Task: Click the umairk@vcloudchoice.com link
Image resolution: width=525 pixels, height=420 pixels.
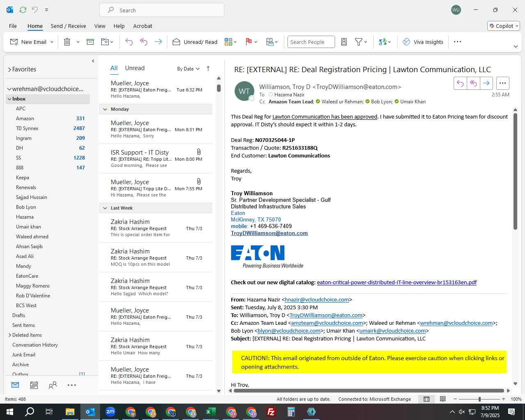Action: 393,331
